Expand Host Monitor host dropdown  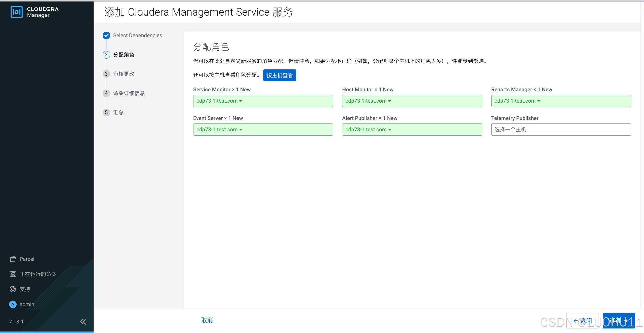click(x=368, y=101)
